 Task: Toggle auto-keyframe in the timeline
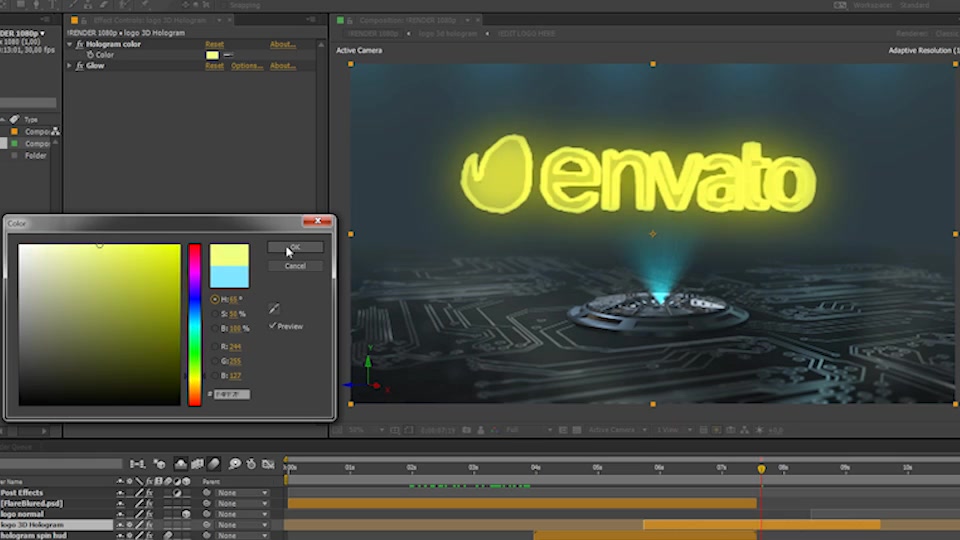(251, 464)
